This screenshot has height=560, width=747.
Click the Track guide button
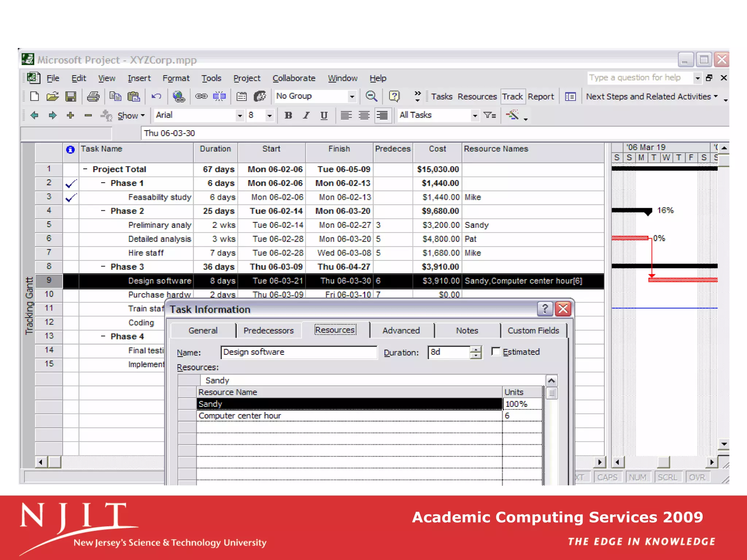pos(512,97)
